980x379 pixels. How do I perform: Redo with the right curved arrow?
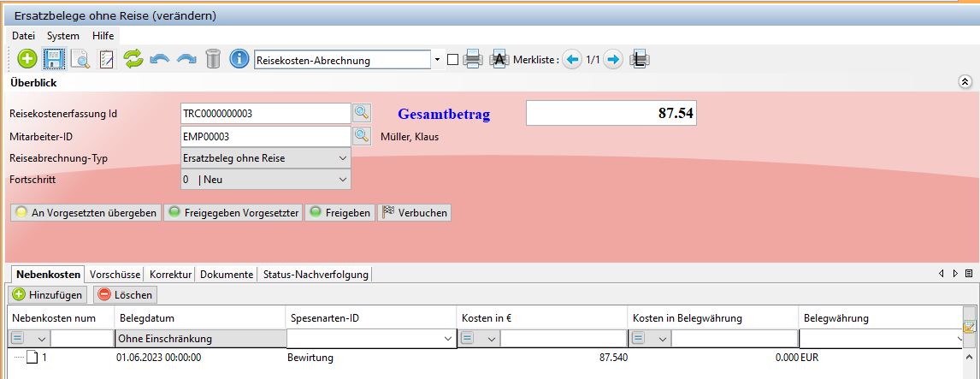tap(186, 60)
